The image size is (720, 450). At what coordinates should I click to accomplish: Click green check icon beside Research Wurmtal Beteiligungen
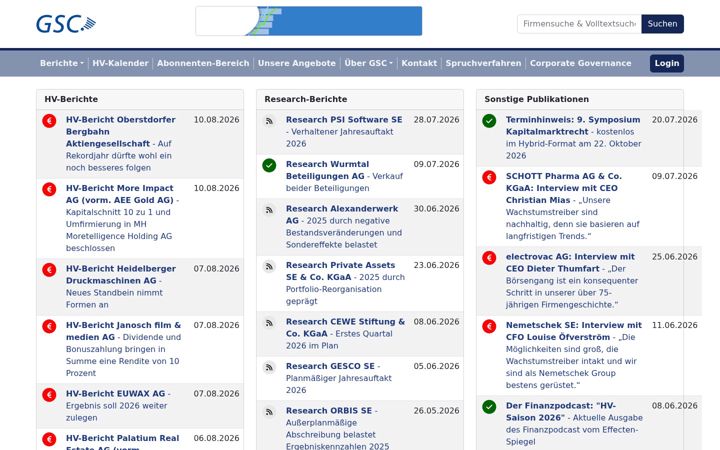pos(269,165)
